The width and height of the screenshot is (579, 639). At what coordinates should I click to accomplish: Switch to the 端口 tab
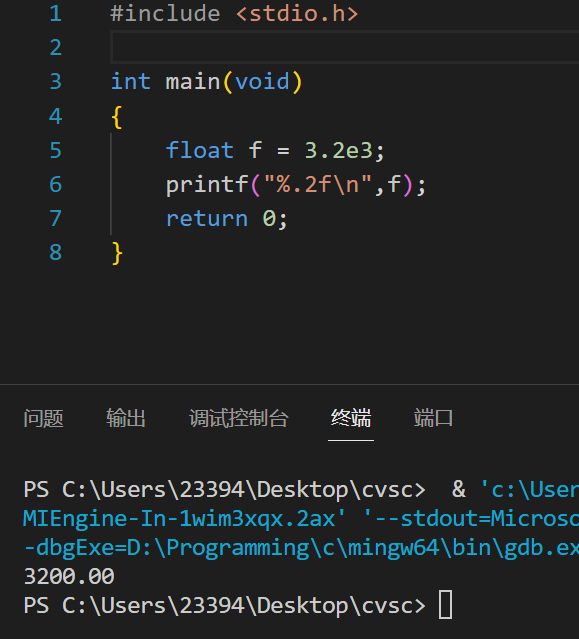click(433, 419)
